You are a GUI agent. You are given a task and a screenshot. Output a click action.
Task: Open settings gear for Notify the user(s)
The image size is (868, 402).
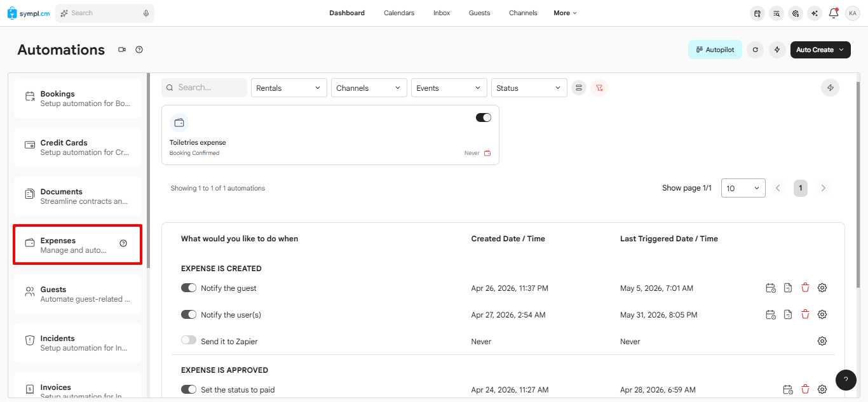pos(822,314)
